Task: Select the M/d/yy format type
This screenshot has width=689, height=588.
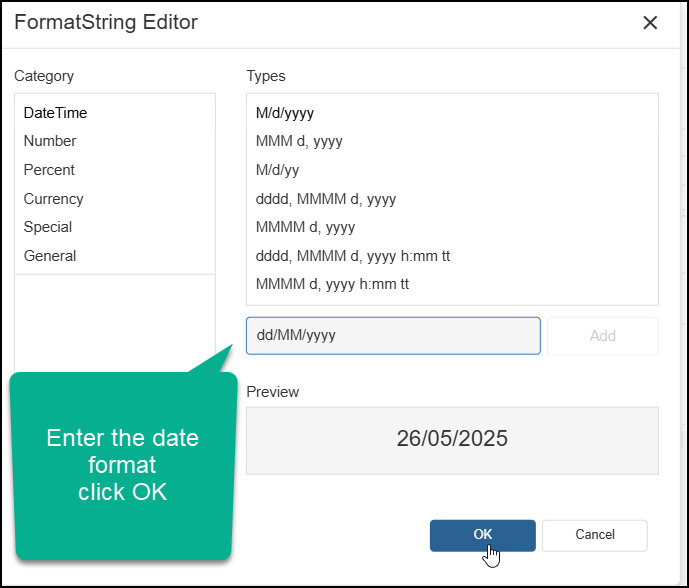Action: (x=277, y=170)
